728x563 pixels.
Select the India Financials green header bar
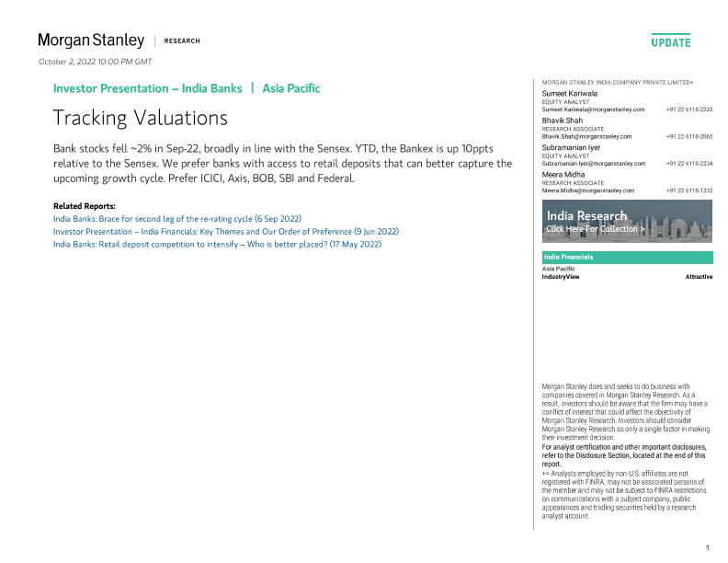(627, 258)
